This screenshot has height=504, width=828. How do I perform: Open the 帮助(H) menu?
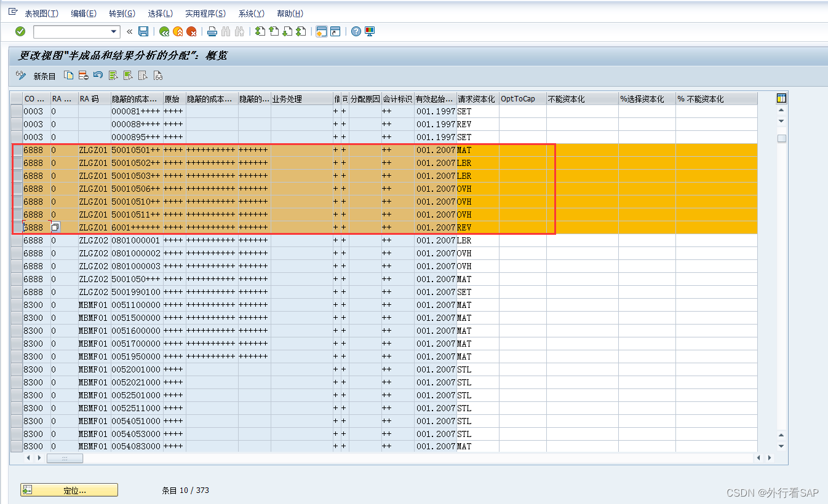[x=290, y=14]
